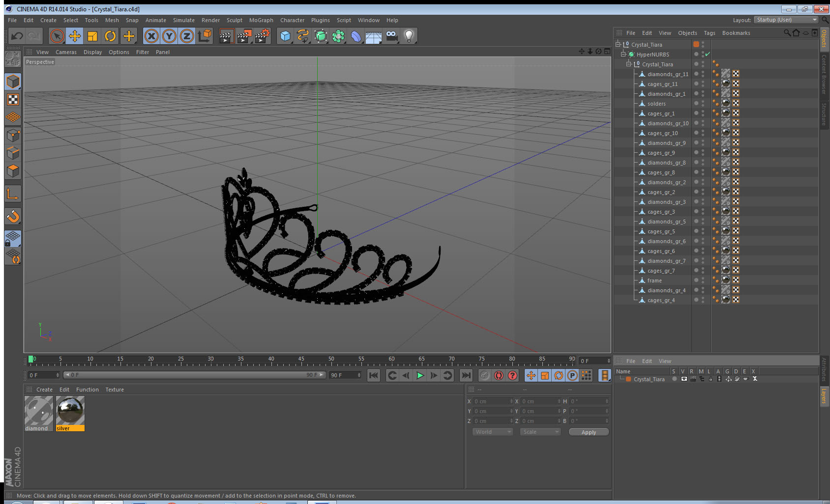830x504 pixels.
Task: Play the animation forward
Action: pyautogui.click(x=420, y=375)
